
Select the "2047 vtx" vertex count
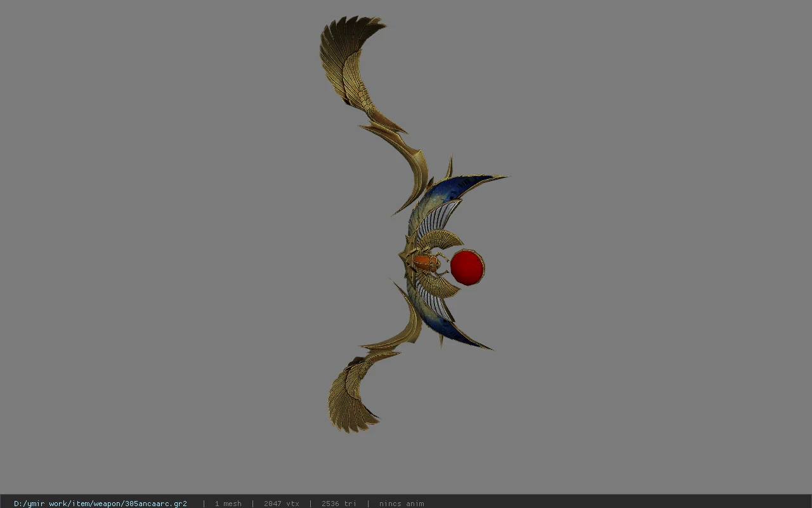(281, 504)
